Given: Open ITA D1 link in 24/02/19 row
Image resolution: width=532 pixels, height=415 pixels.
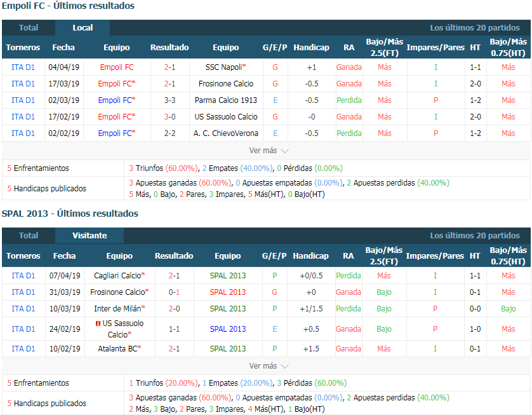Looking at the screenshot, I should (23, 329).
